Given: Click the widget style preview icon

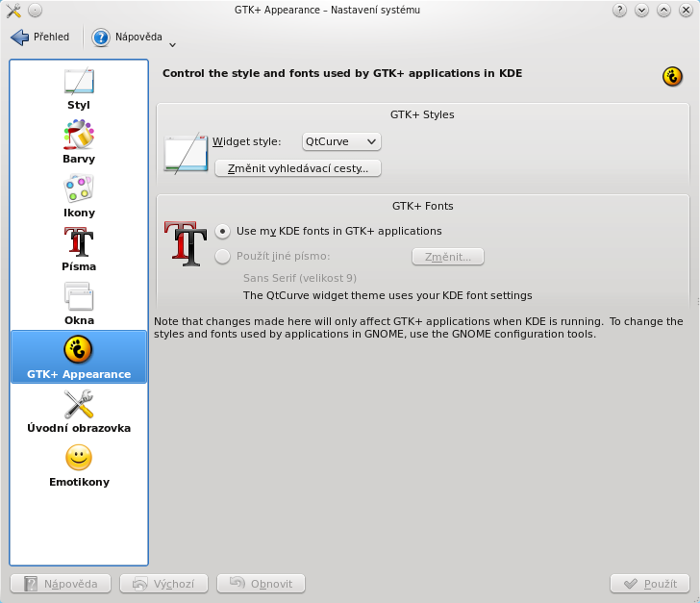Looking at the screenshot, I should [186, 153].
